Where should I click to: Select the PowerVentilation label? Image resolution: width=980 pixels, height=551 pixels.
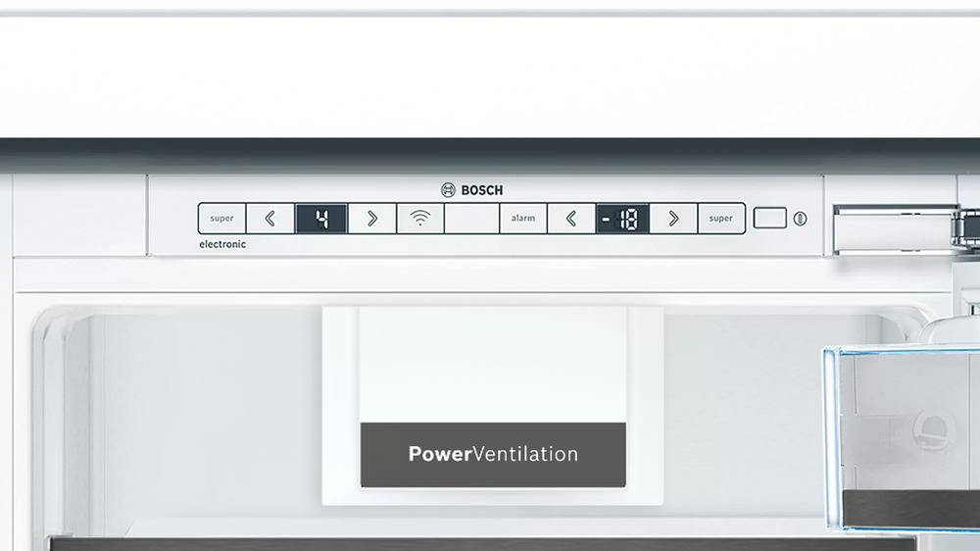tap(493, 455)
